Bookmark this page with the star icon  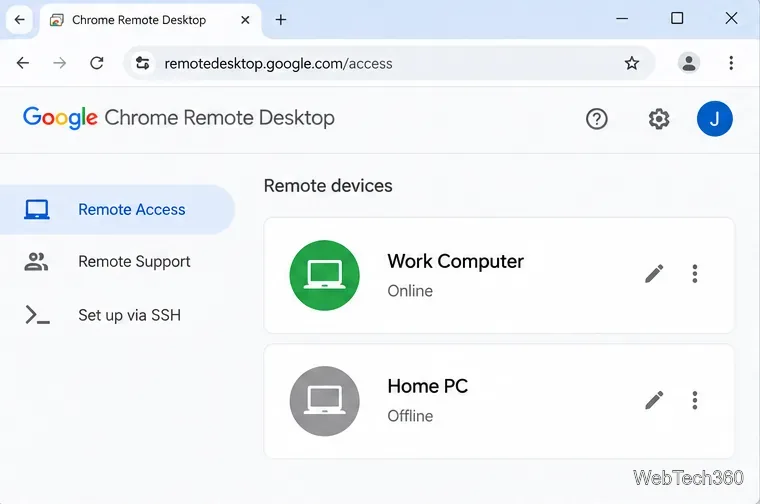[632, 63]
